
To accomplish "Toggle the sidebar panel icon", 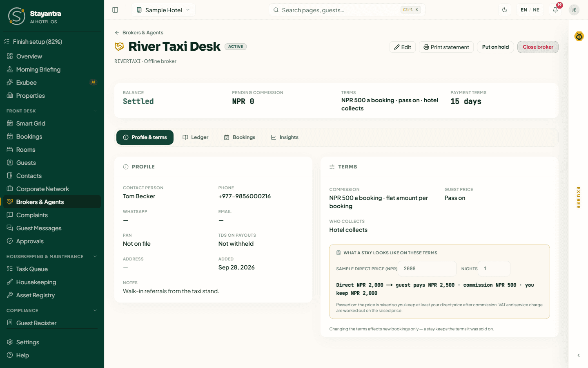I will [115, 10].
